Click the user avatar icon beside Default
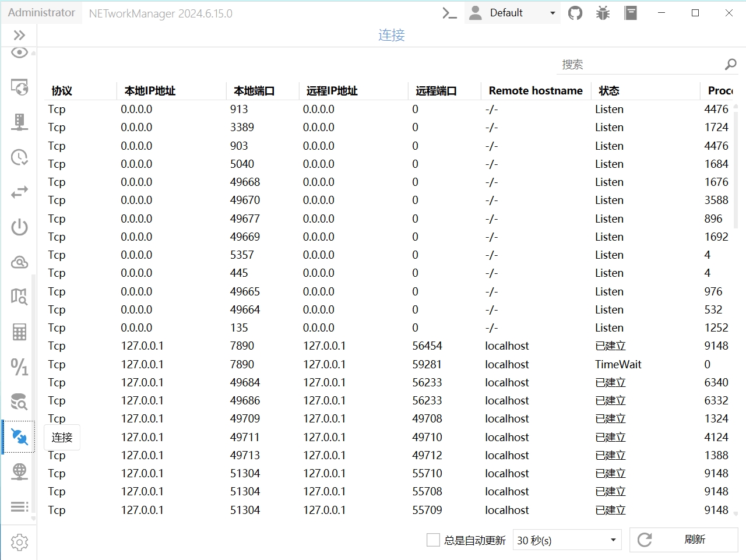Viewport: 746px width, 560px height. (x=476, y=13)
